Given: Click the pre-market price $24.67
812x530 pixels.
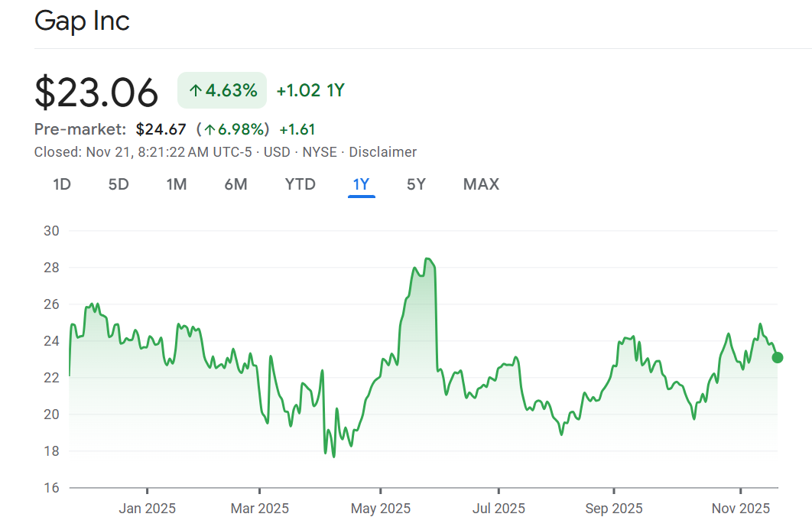Looking at the screenshot, I should click(x=161, y=129).
